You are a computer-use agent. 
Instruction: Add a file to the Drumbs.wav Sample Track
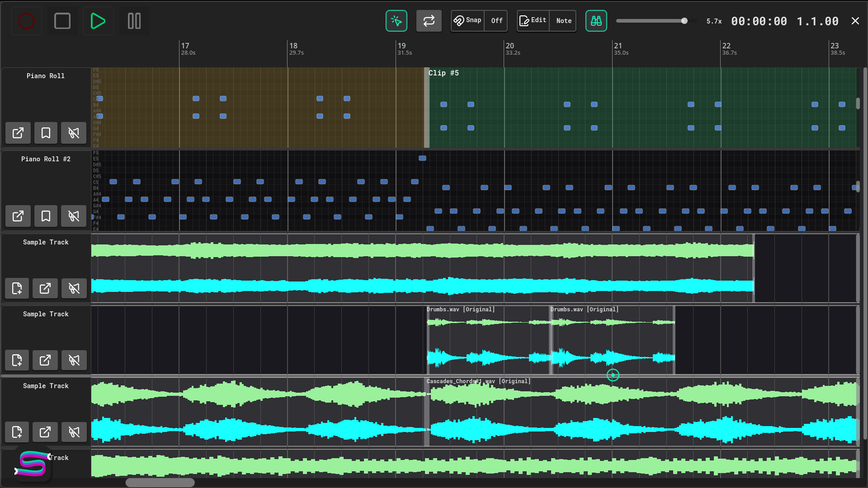tap(17, 360)
